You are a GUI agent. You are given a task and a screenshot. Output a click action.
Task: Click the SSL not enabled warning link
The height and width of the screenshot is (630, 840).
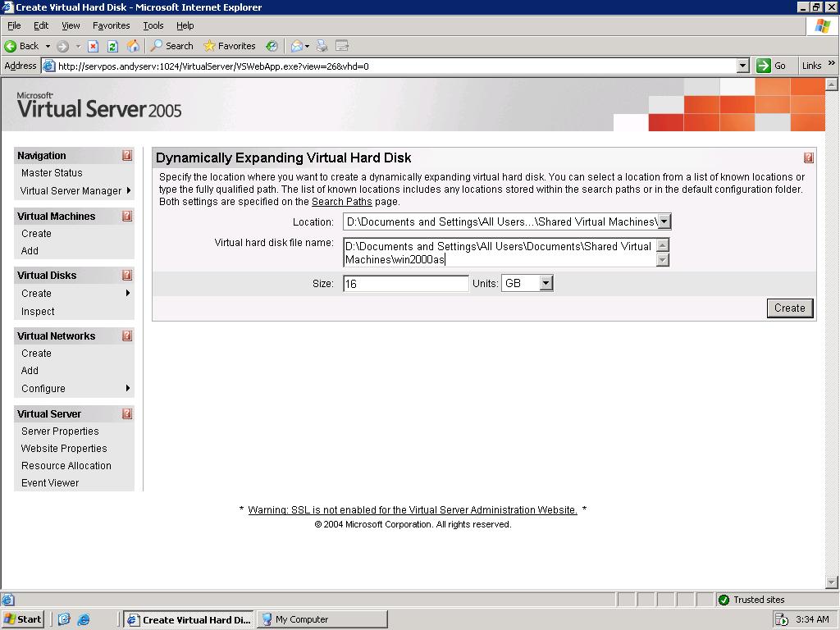tap(413, 509)
